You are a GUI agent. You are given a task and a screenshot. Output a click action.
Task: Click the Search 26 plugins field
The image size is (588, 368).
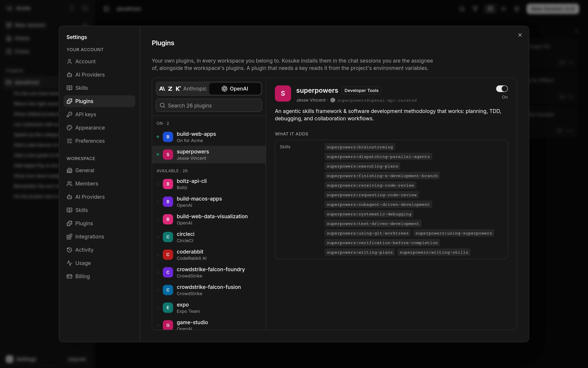[209, 105]
